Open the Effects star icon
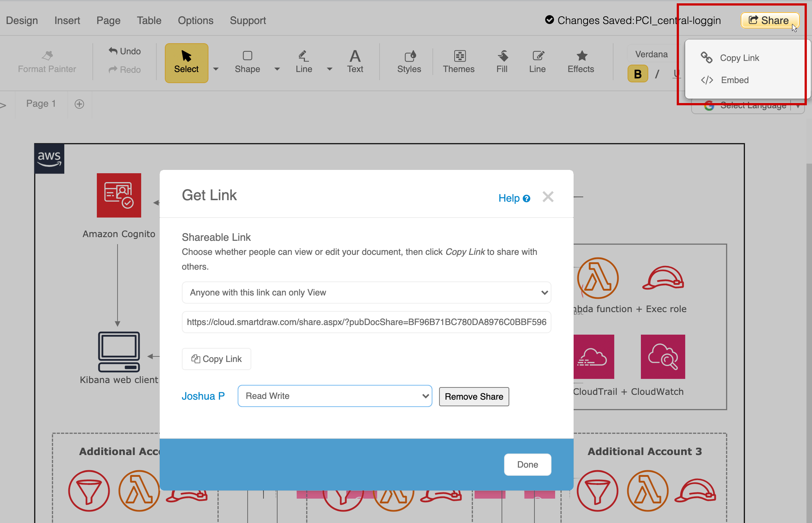812x523 pixels. click(581, 56)
